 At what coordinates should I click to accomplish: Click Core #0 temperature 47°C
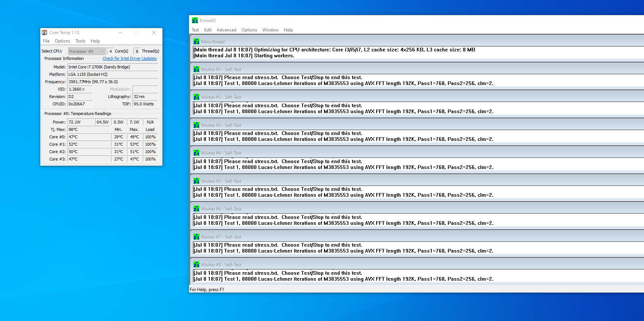tap(88, 137)
